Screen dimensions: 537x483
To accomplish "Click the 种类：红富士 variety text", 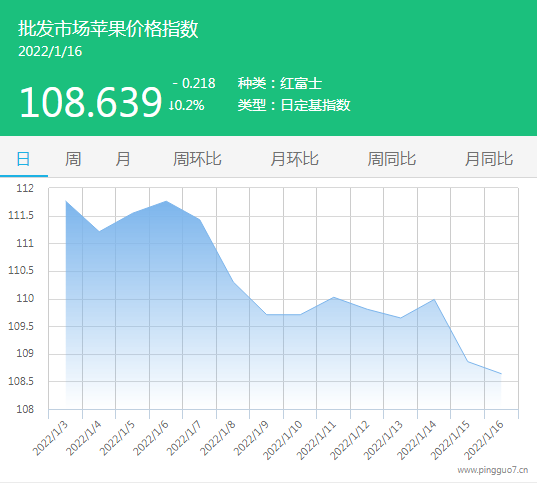I will coord(280,83).
